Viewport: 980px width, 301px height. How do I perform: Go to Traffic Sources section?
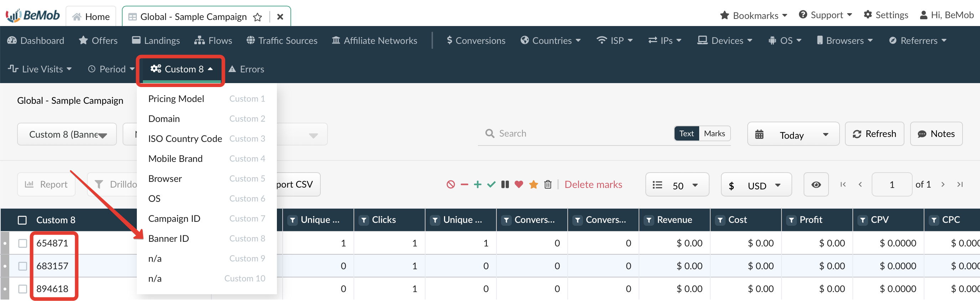(282, 41)
